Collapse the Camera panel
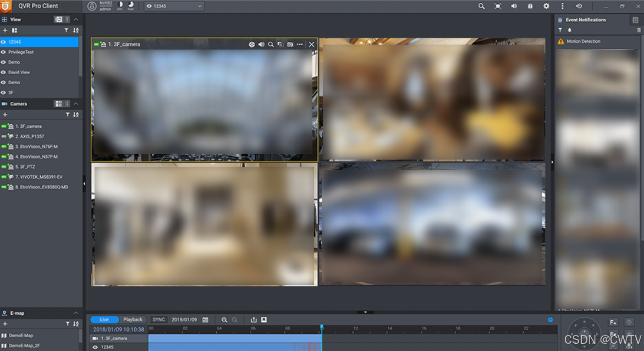 76,104
